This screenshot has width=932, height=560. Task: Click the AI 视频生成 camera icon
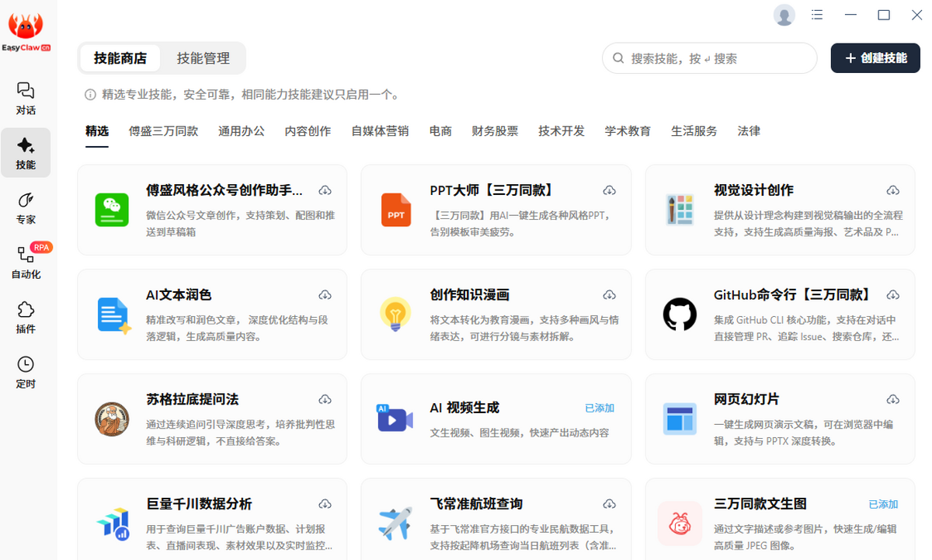click(395, 419)
